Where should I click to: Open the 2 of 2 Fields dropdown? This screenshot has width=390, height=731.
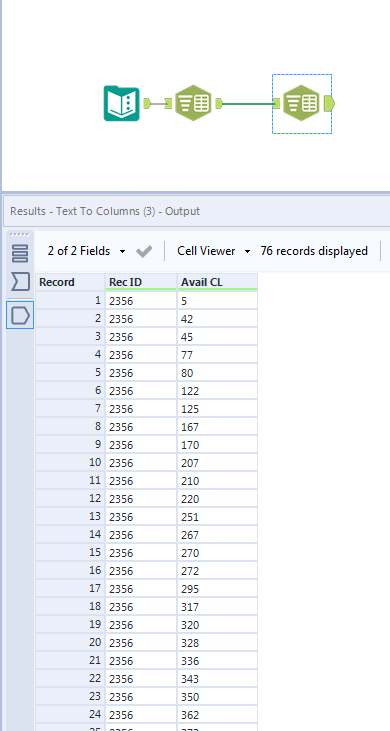[x=86, y=251]
